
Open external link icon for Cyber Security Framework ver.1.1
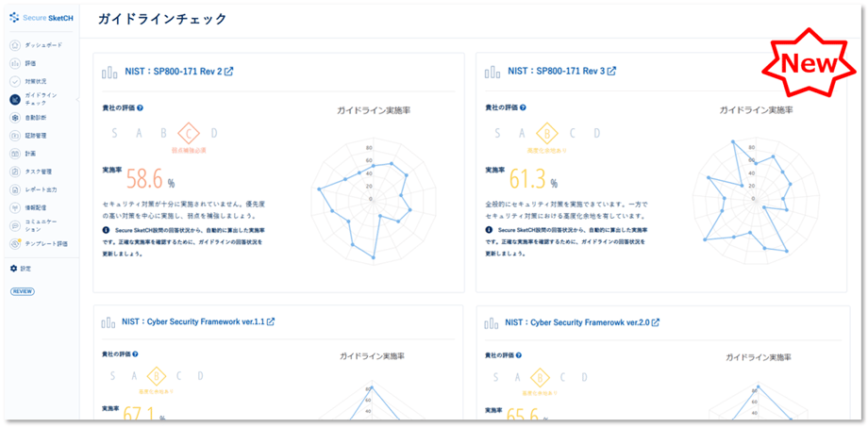pos(271,322)
